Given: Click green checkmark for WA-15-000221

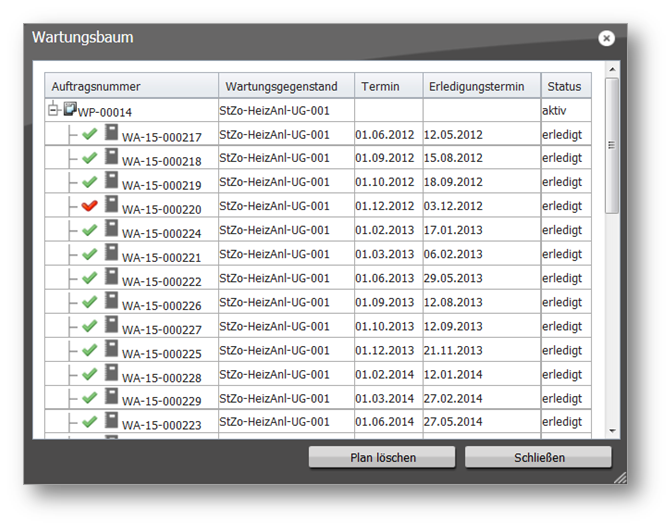Looking at the screenshot, I should click(89, 254).
